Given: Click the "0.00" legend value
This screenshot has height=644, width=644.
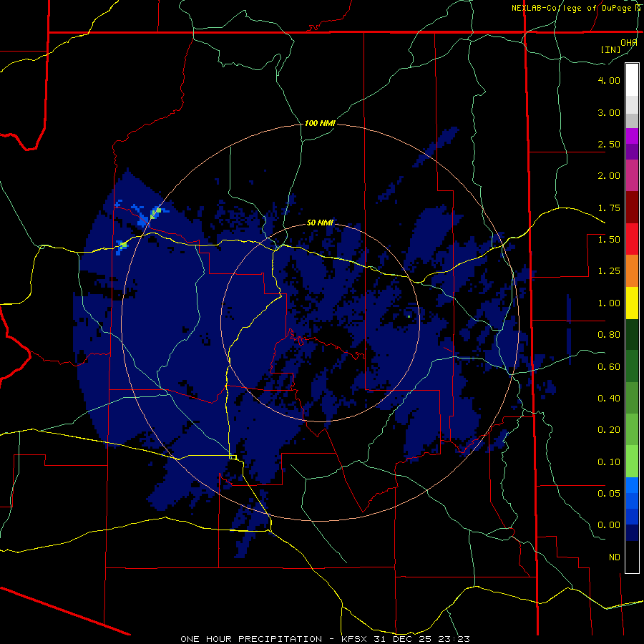Looking at the screenshot, I should [609, 525].
